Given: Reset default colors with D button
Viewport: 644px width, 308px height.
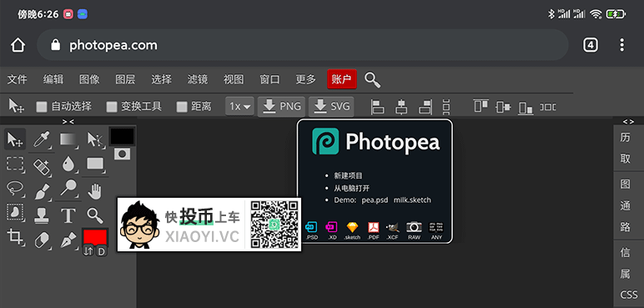Looking at the screenshot, I should (102, 251).
